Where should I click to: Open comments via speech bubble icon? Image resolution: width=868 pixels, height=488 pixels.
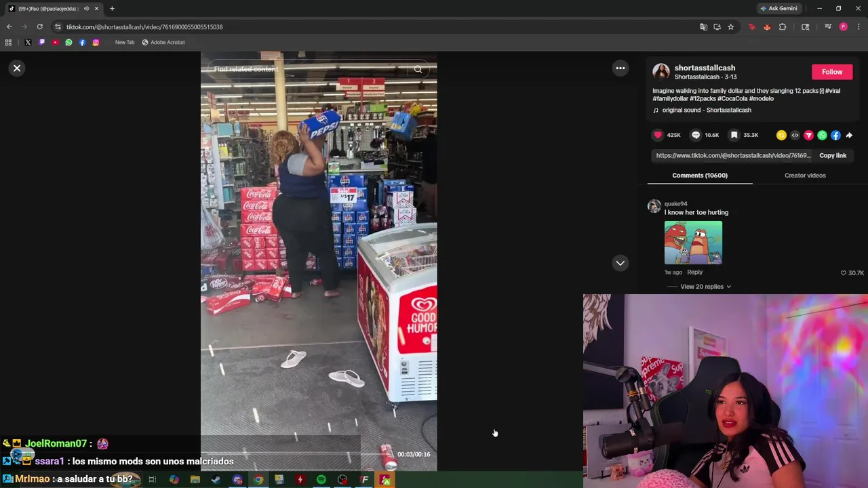[695, 135]
